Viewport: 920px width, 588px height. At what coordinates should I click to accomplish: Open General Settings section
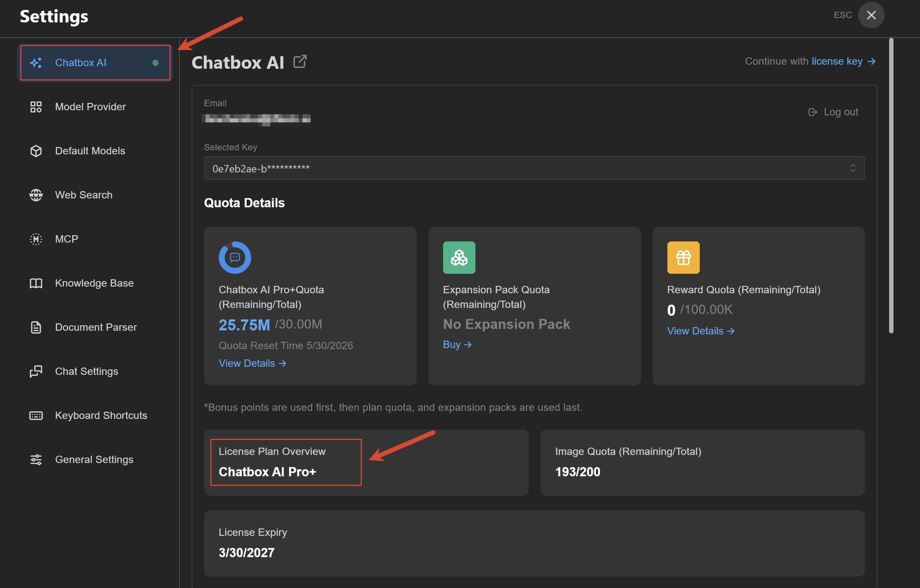[x=95, y=460]
